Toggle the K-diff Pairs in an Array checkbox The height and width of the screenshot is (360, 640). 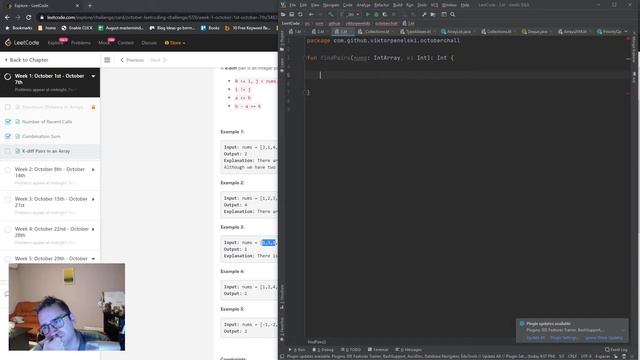click(8, 151)
